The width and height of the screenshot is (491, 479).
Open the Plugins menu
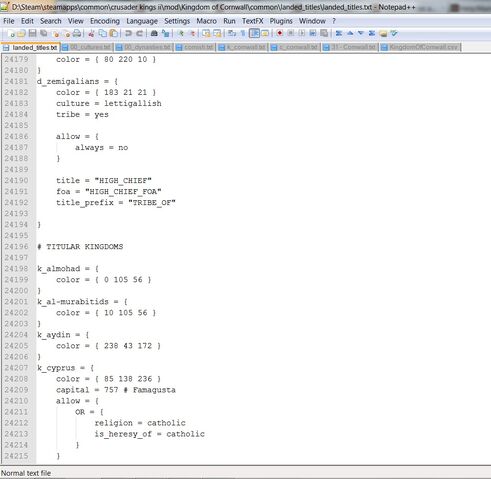point(281,21)
